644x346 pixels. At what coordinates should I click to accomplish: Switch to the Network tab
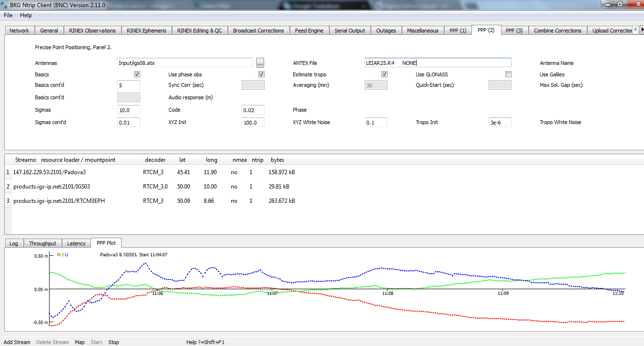pyautogui.click(x=20, y=31)
